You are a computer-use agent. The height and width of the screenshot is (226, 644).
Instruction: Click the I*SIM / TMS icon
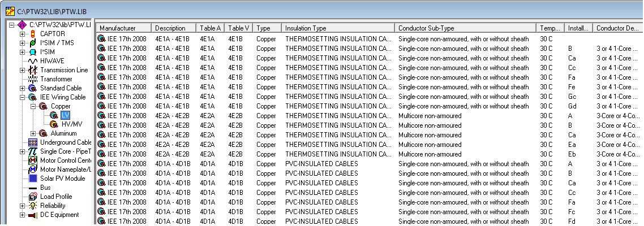(33, 42)
